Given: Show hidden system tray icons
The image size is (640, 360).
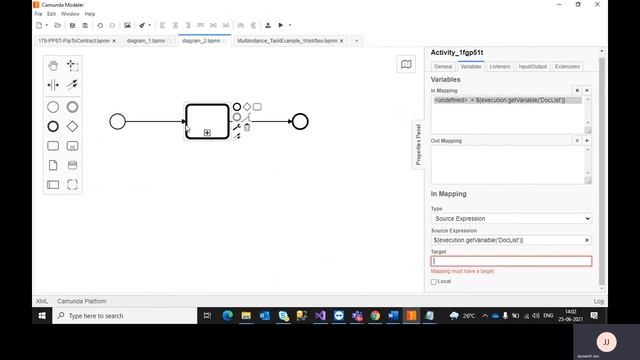Looking at the screenshot, I should click(x=485, y=316).
